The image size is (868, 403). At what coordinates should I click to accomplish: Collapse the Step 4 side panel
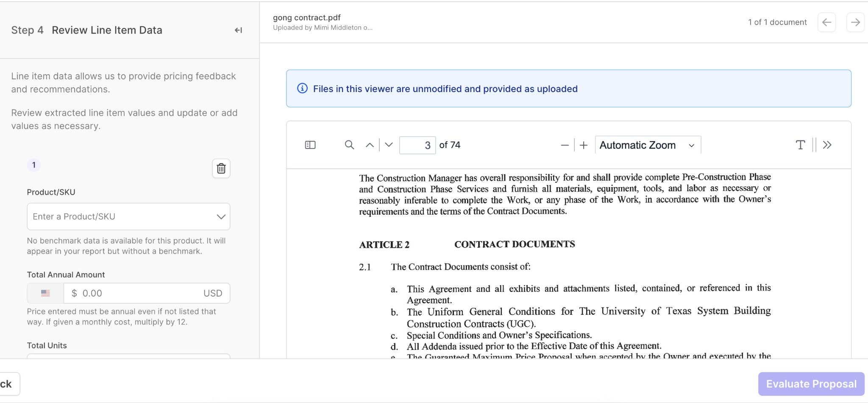(238, 30)
